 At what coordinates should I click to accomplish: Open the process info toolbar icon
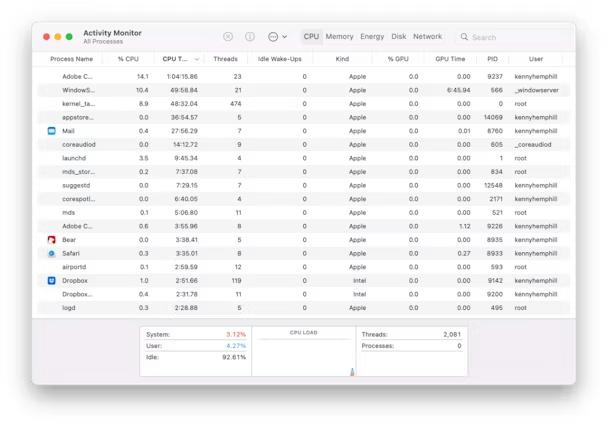250,36
